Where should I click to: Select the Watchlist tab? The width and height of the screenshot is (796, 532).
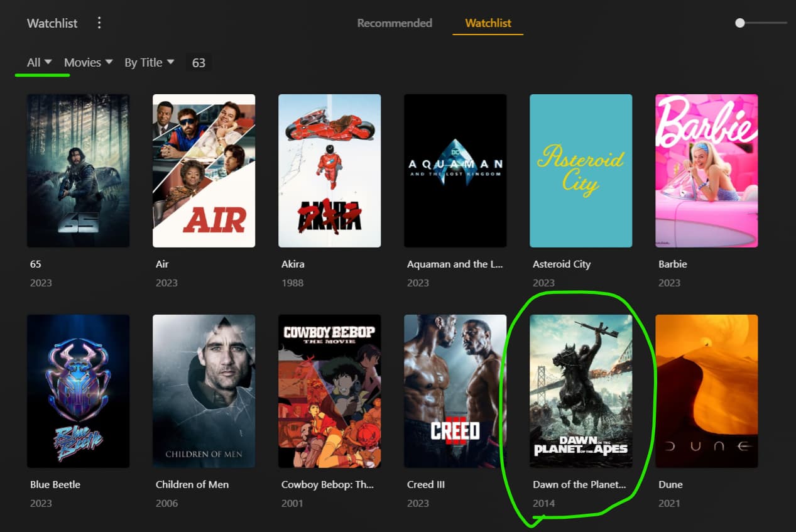pyautogui.click(x=488, y=23)
